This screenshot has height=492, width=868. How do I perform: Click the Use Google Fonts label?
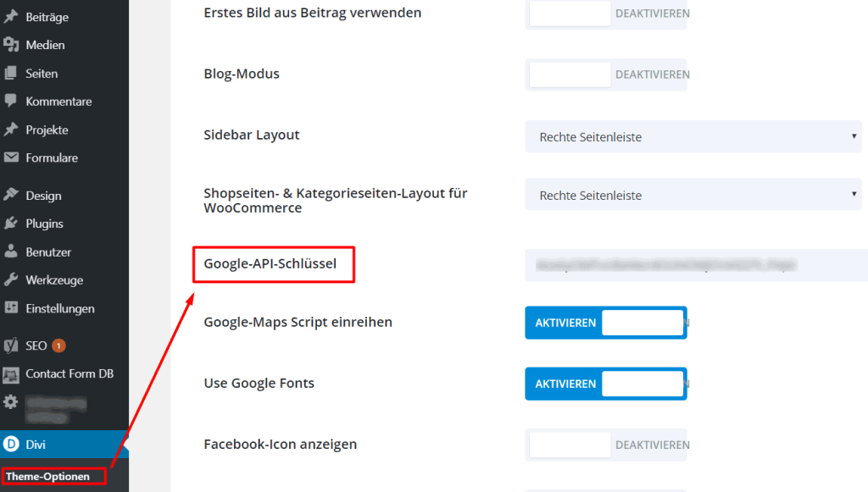[x=259, y=383]
